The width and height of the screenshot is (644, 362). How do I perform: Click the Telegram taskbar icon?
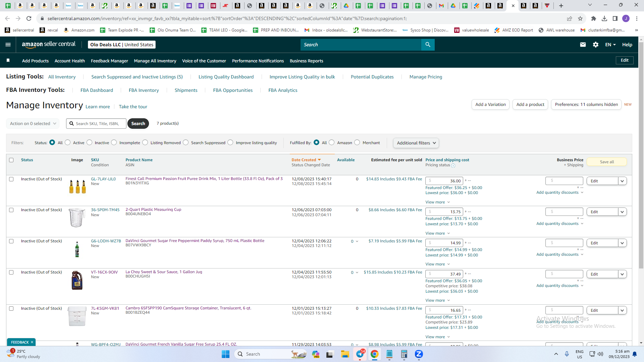pos(360,354)
